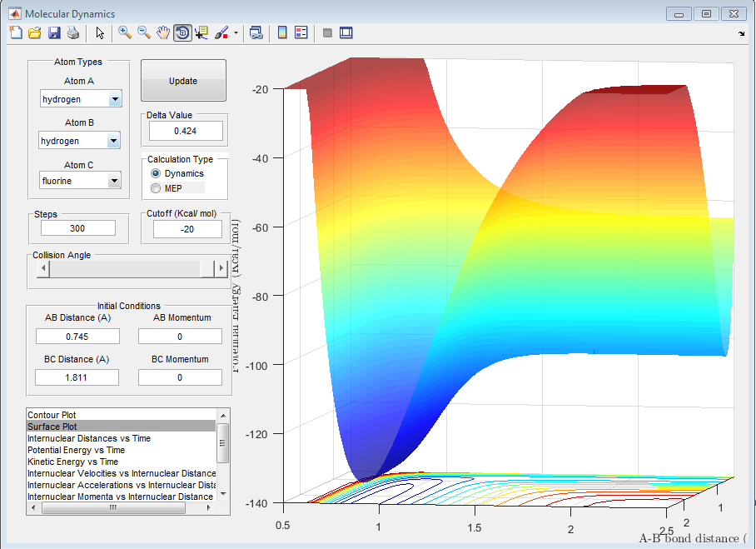
Task: Click the Save Figure floppy disk icon
Action: [54, 33]
